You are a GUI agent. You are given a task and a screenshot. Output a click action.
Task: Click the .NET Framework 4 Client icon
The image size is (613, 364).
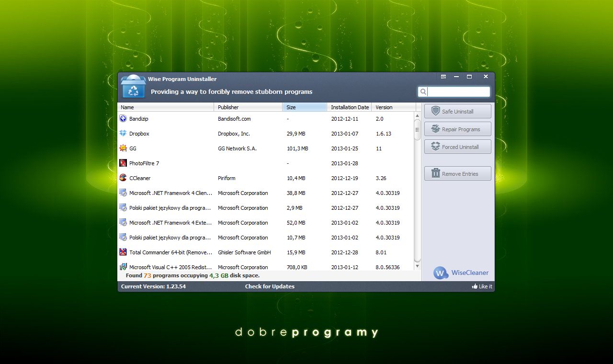pos(123,193)
